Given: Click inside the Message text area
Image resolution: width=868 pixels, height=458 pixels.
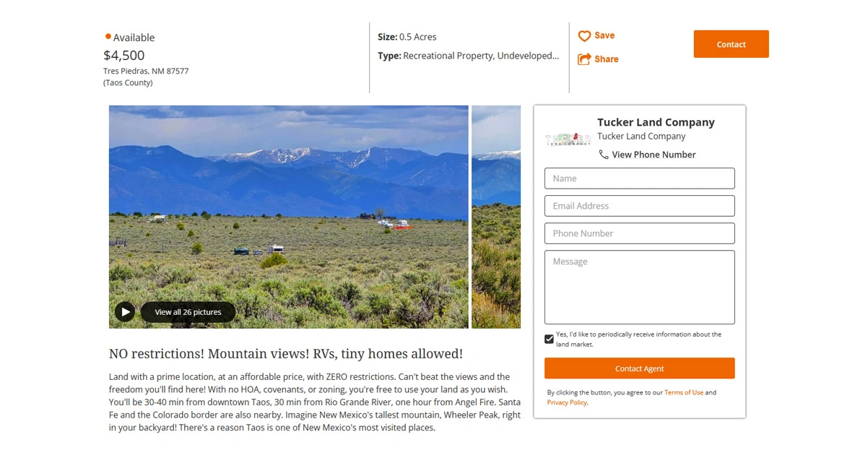Looking at the screenshot, I should point(639,287).
